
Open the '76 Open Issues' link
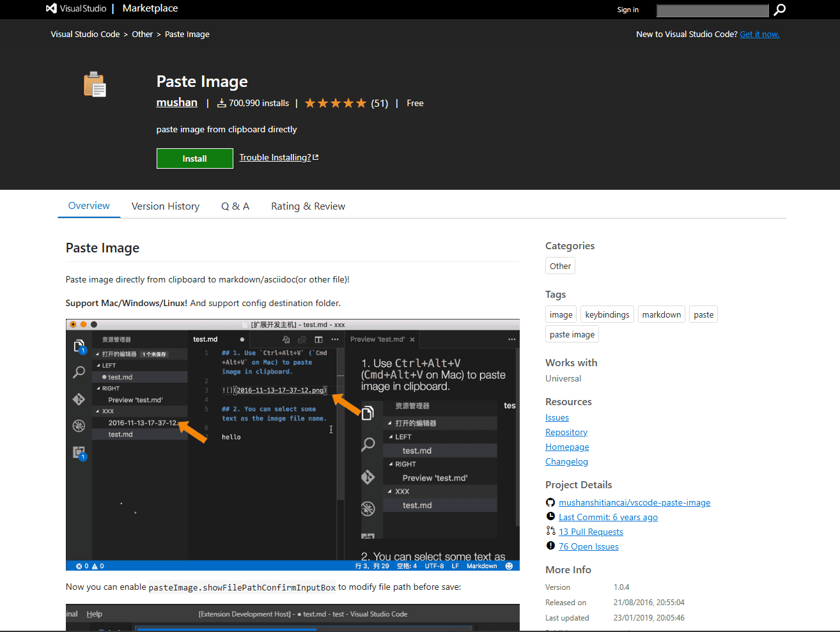(x=589, y=546)
